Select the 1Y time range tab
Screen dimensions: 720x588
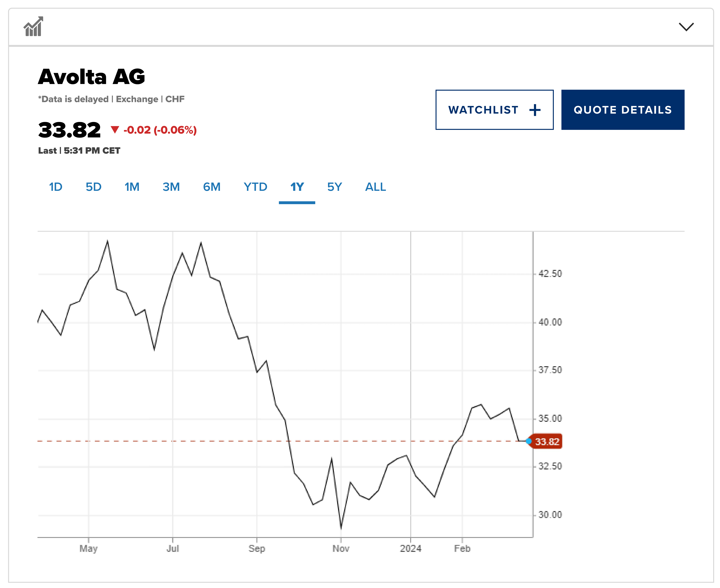[x=297, y=187]
